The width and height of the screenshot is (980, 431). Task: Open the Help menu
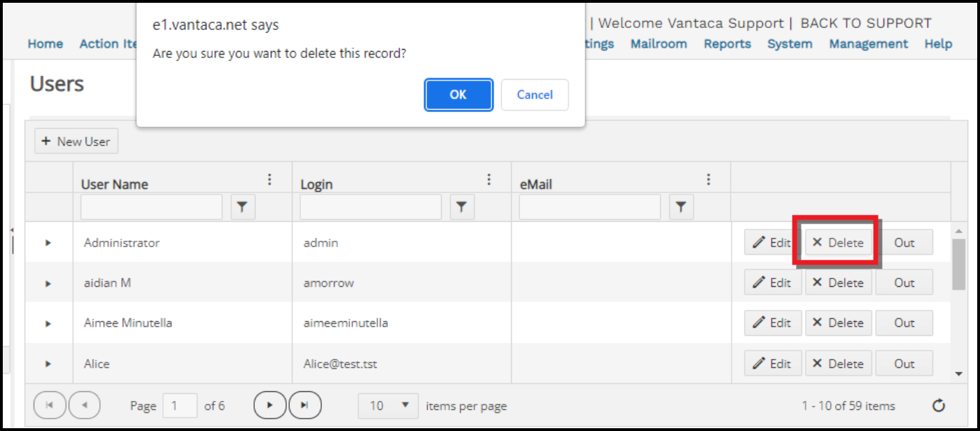click(938, 43)
